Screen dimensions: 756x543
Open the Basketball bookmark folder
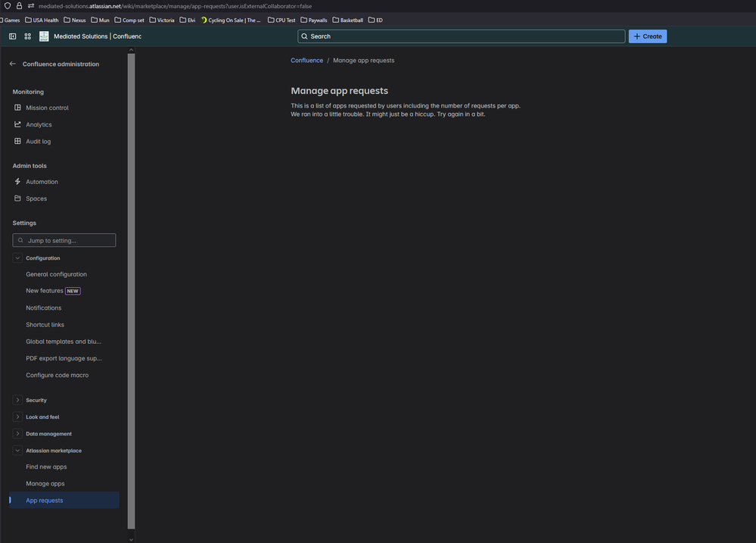click(x=347, y=20)
